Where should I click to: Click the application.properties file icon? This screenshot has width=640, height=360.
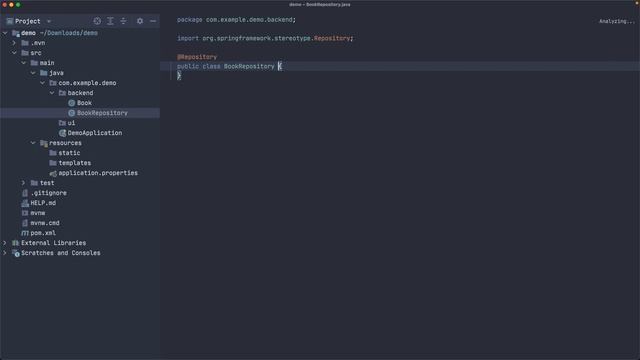tap(53, 173)
